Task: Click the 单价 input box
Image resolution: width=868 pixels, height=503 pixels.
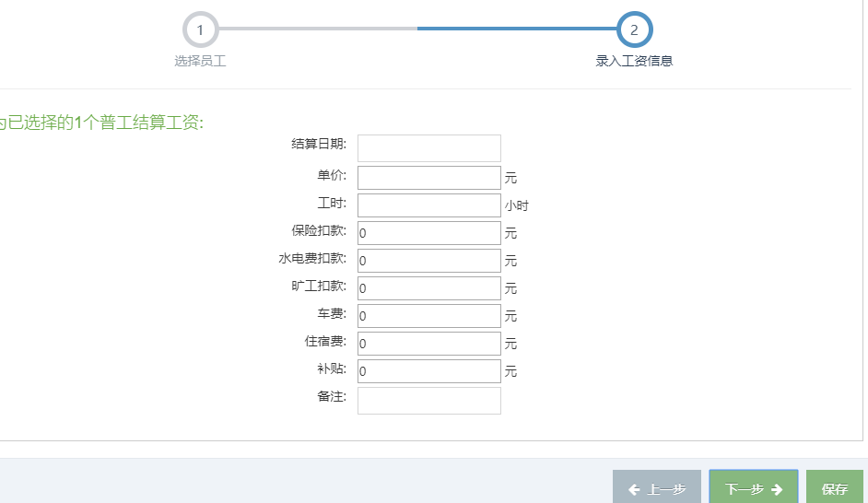Action: point(428,178)
